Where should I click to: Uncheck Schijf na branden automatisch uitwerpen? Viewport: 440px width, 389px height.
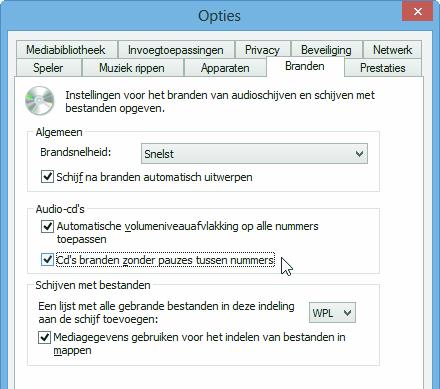pos(47,177)
